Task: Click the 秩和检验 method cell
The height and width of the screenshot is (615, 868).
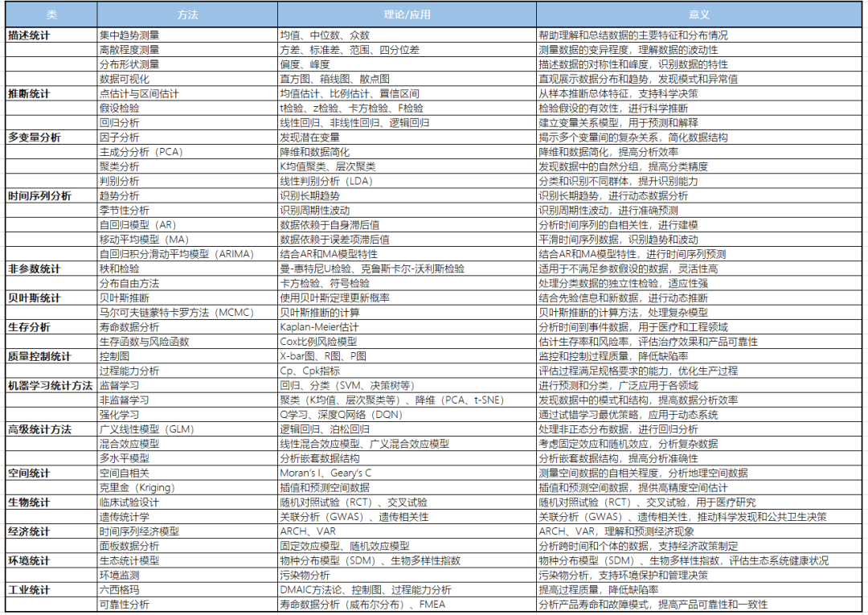Action: click(x=187, y=269)
